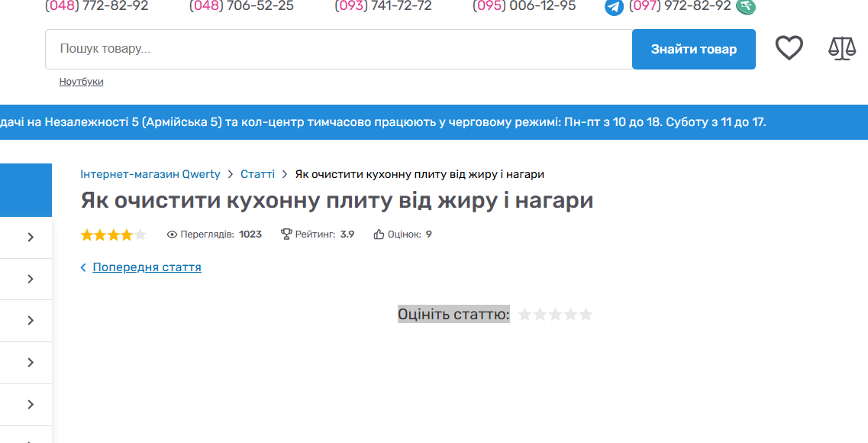Viewport: 868px width, 443px height.
Task: Click the rating value 3.9
Action: coord(347,234)
